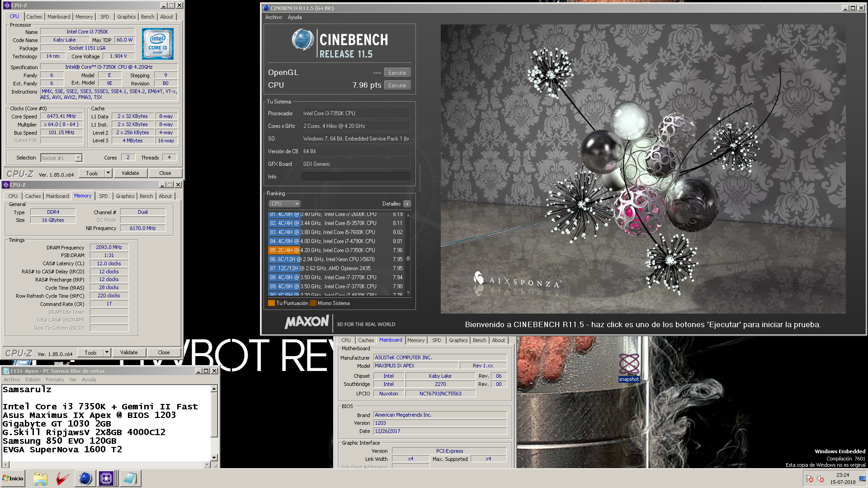Open Tools dropdown arrow in CPU-Z CPU window

point(108,173)
